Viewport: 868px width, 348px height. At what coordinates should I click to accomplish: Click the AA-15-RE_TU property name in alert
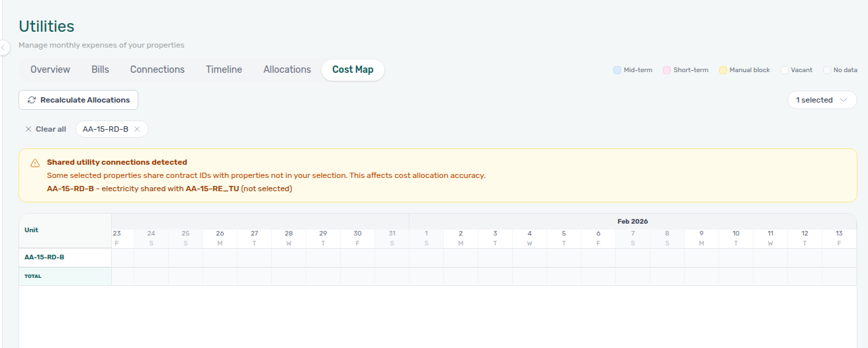point(212,189)
